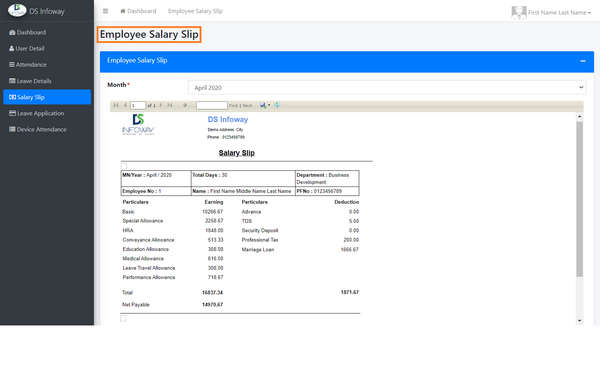Click the Department Business Development cell
Viewport: 600px width, 370px height.
click(x=327, y=178)
